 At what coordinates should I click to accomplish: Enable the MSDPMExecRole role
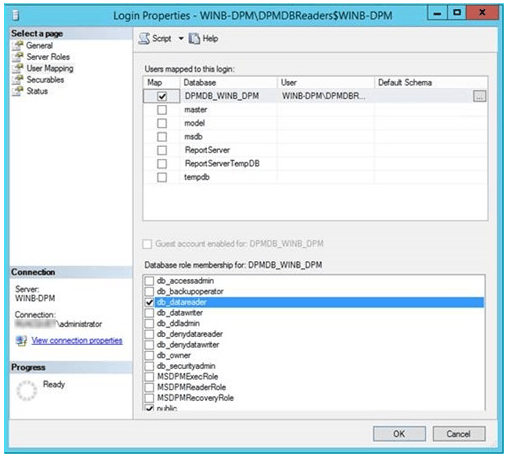[x=149, y=377]
